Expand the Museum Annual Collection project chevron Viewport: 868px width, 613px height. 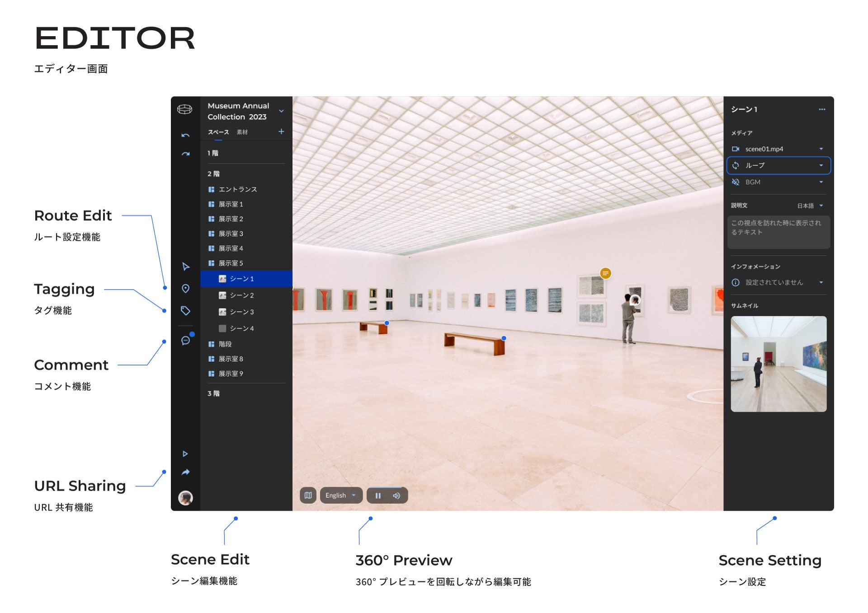tap(281, 111)
